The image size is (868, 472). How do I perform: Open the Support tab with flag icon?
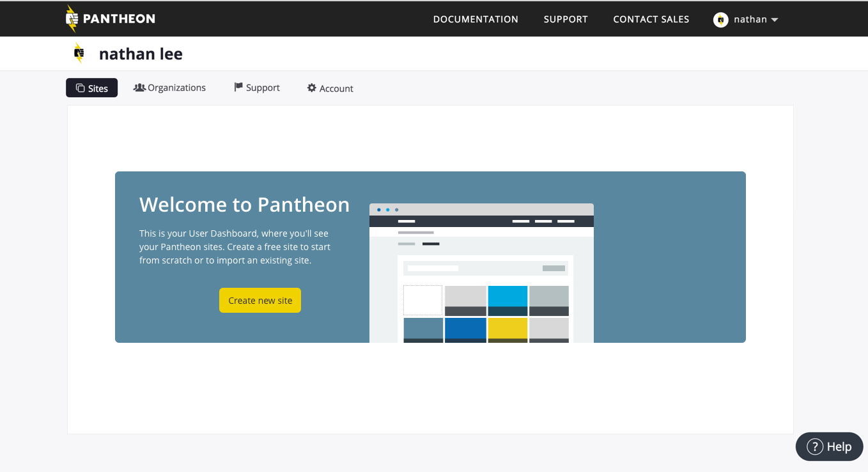(x=257, y=88)
